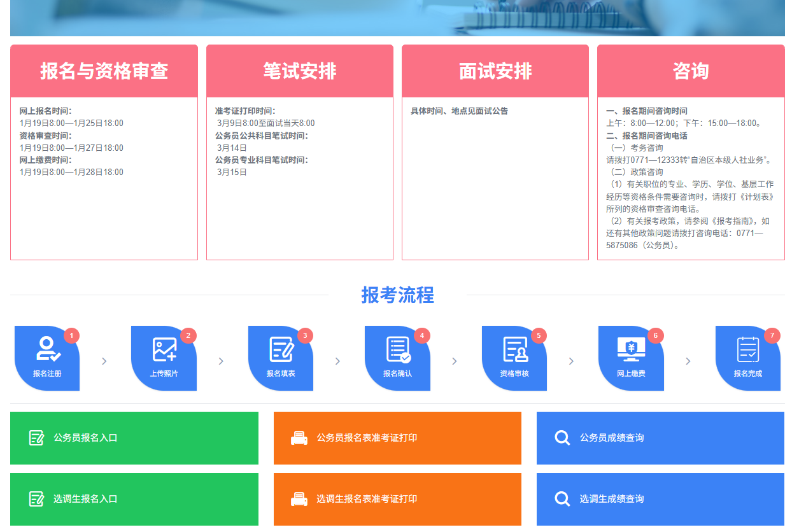Screen dimensions: 799x532
Task: Click the 面试安排 panel header
Action: coord(495,71)
